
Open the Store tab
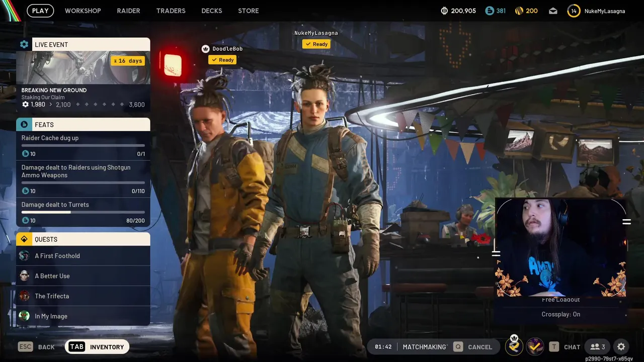(249, 11)
